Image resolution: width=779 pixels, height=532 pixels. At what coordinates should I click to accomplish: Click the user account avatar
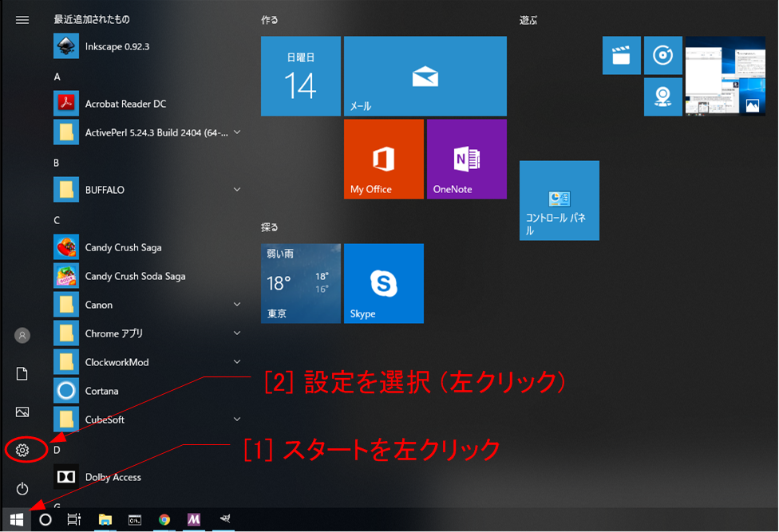[x=22, y=336]
